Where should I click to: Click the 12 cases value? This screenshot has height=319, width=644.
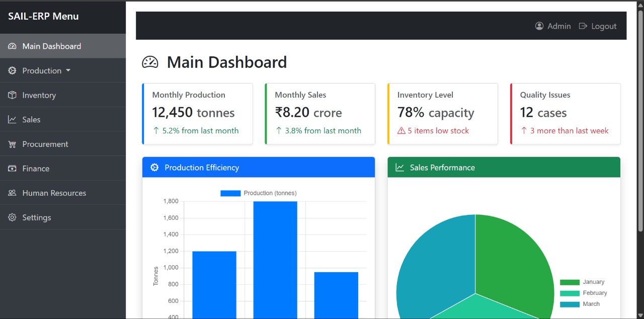[x=543, y=113]
